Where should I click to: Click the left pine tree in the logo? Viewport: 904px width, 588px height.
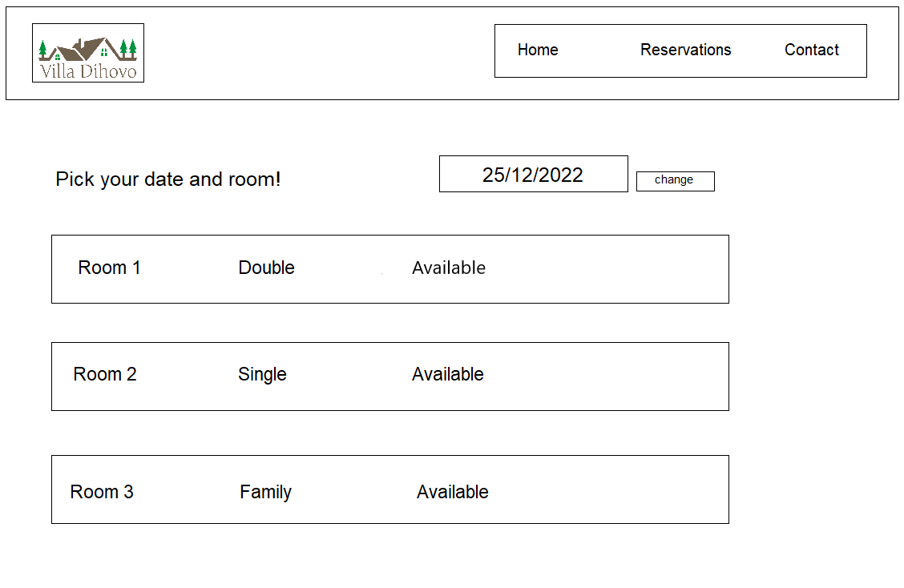tap(43, 50)
